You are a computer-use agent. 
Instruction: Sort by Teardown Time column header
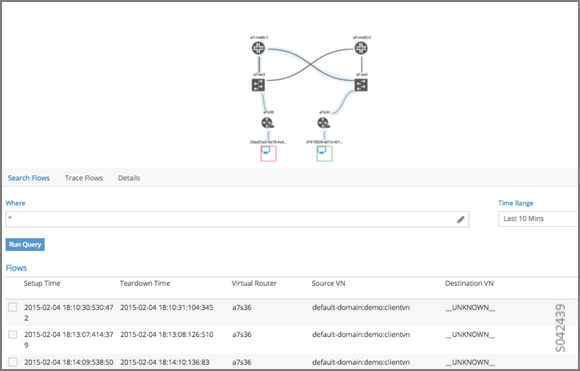pos(145,283)
